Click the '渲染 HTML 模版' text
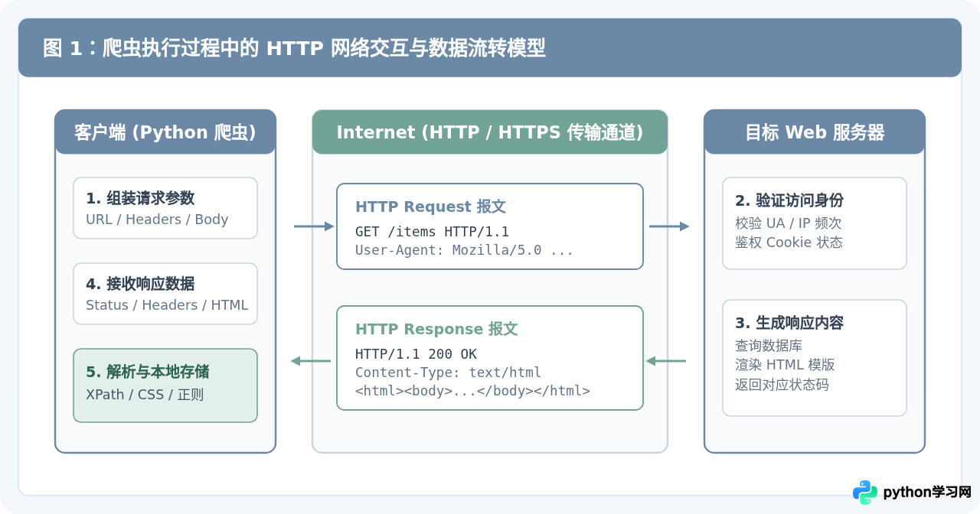980x514 pixels. pyautogui.click(x=785, y=365)
